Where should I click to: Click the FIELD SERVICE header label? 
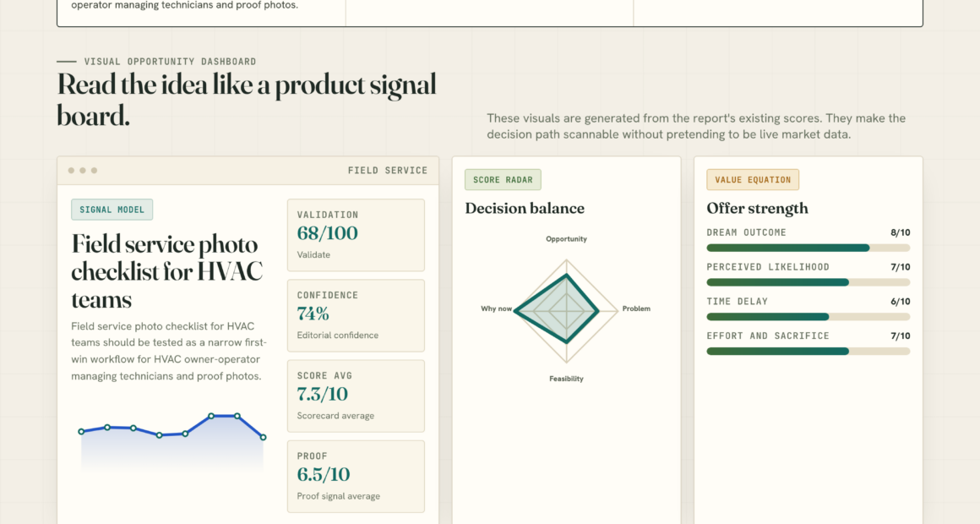pos(388,170)
